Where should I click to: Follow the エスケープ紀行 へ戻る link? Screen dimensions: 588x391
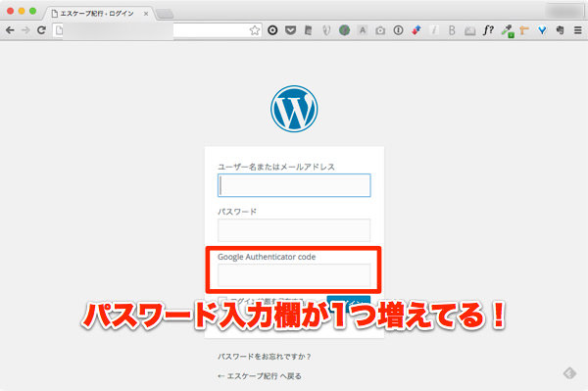tap(260, 376)
